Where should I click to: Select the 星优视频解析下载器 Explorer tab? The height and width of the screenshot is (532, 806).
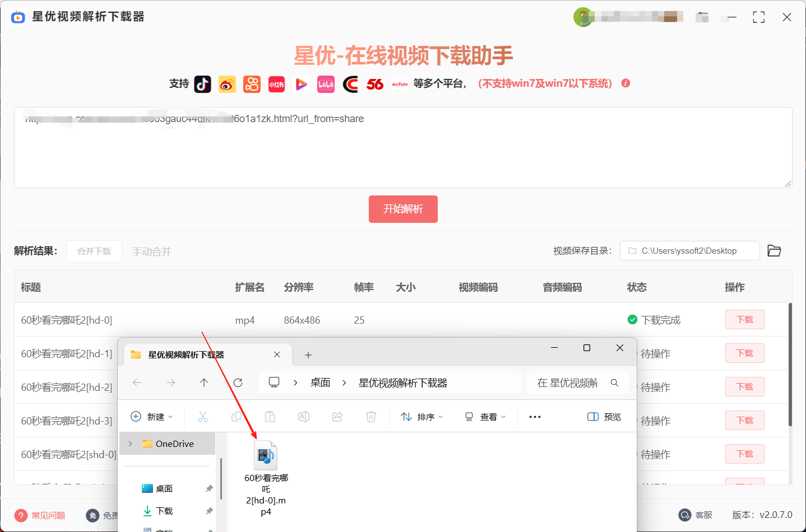coord(207,354)
